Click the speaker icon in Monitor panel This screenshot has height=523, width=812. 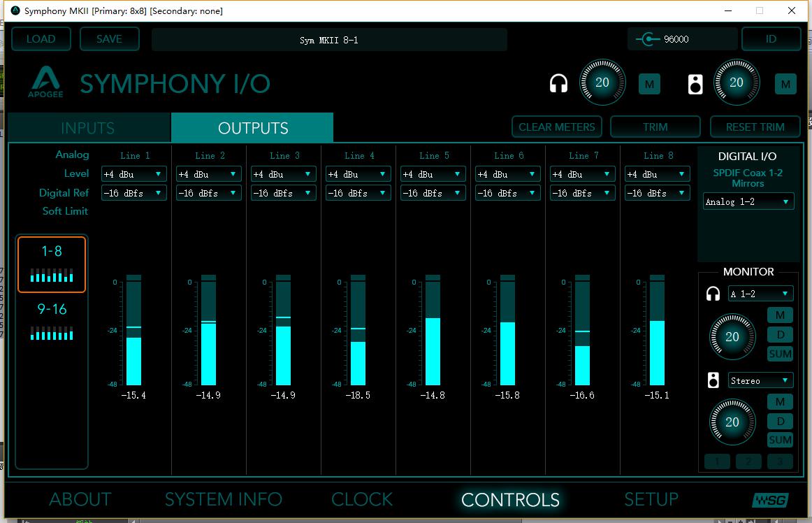(713, 380)
